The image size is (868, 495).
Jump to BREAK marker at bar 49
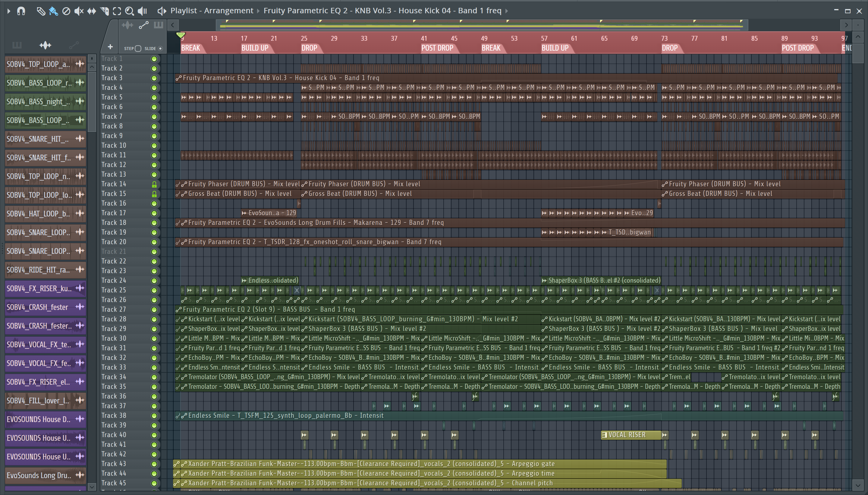coord(491,48)
